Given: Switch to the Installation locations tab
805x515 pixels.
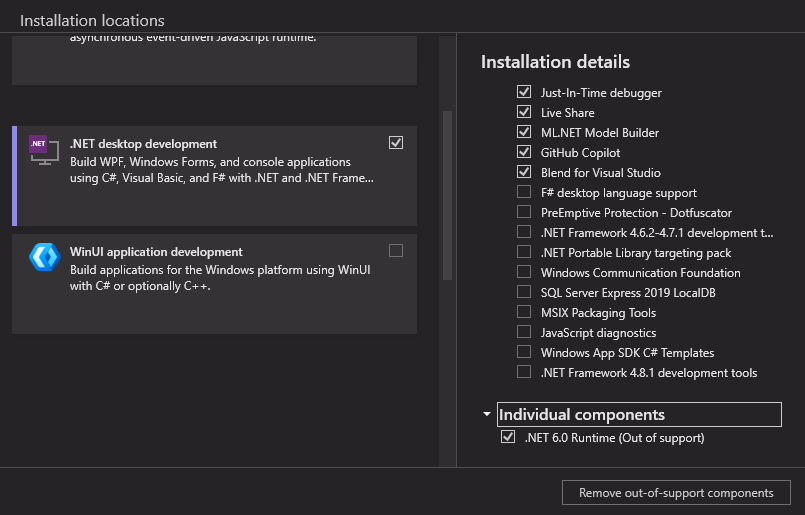Looking at the screenshot, I should click(x=92, y=21).
